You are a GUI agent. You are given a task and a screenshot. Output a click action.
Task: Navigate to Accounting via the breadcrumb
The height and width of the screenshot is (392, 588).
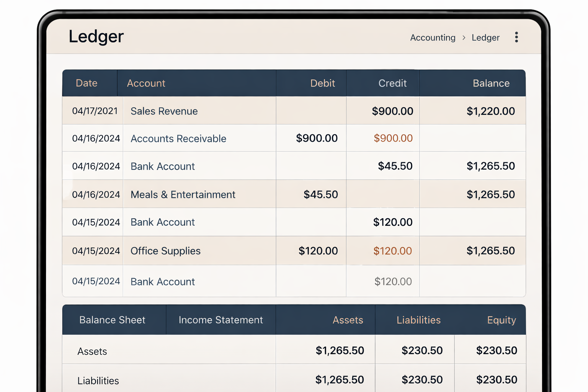(433, 38)
